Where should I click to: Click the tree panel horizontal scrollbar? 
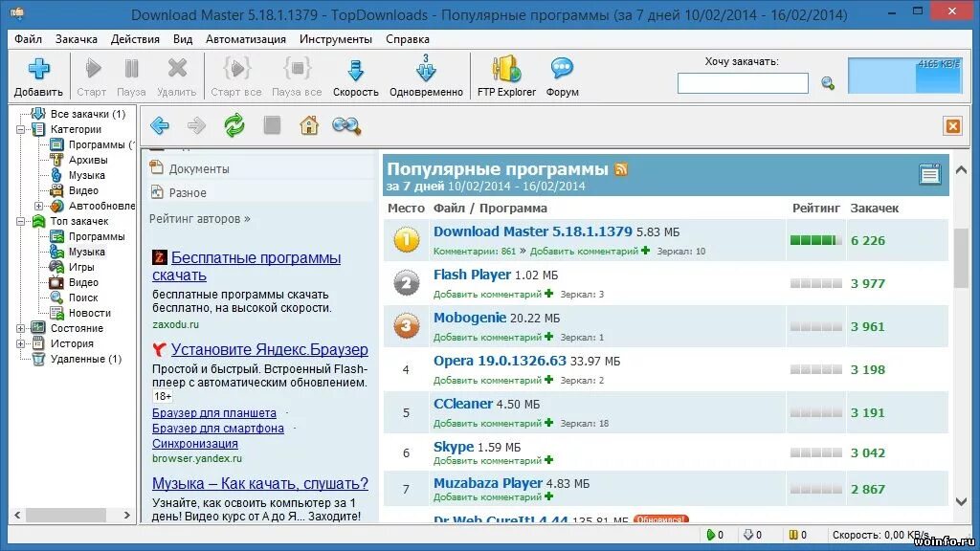click(66, 516)
